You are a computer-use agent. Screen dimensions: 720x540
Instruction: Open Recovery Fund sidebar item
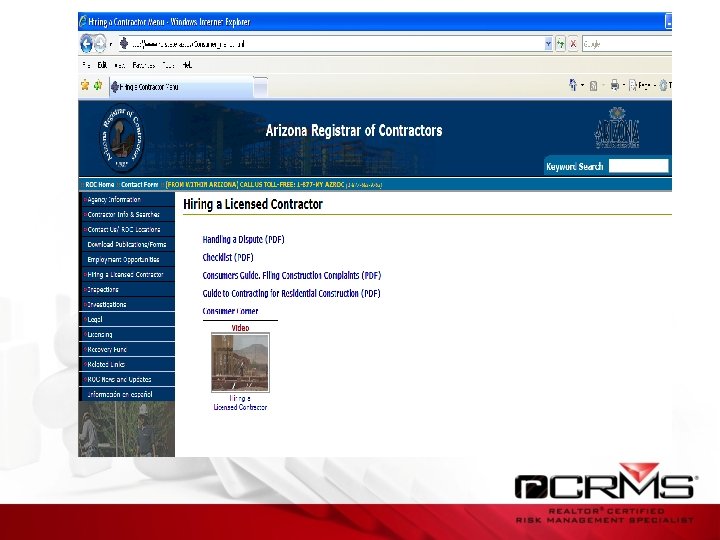[x=128, y=349]
